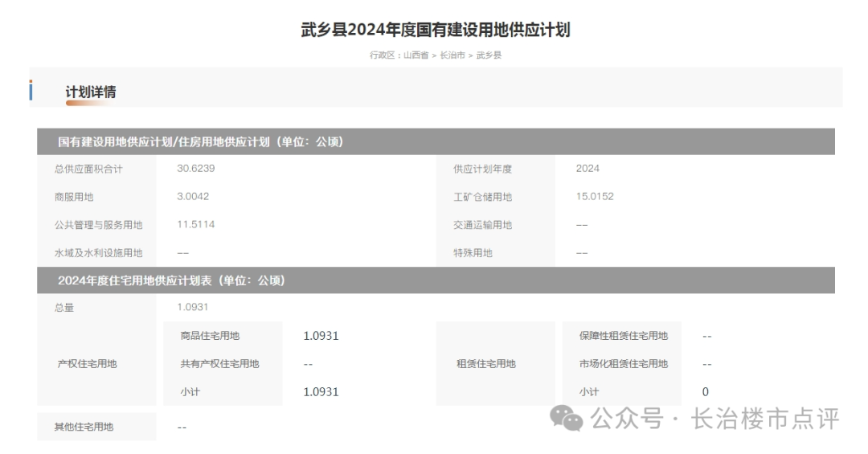Click the 水域及水利设施用地 label
Viewport: 868px width, 454px height.
99,253
